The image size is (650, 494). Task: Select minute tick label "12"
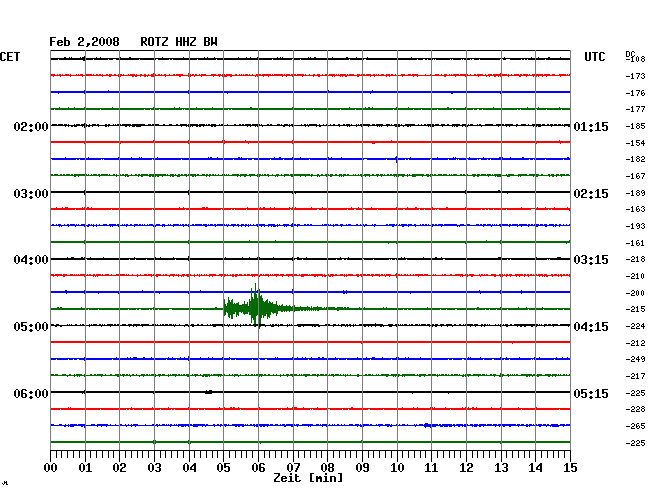click(x=466, y=468)
